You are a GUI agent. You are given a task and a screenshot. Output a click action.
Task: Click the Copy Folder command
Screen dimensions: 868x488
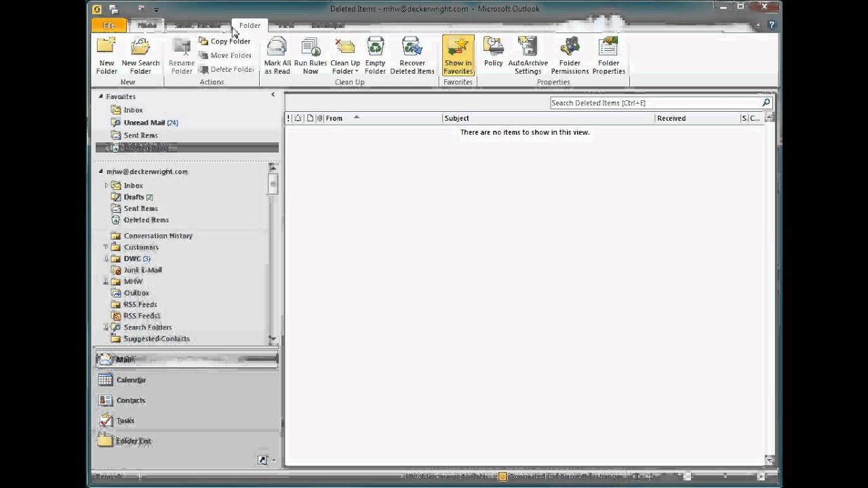(x=224, y=41)
